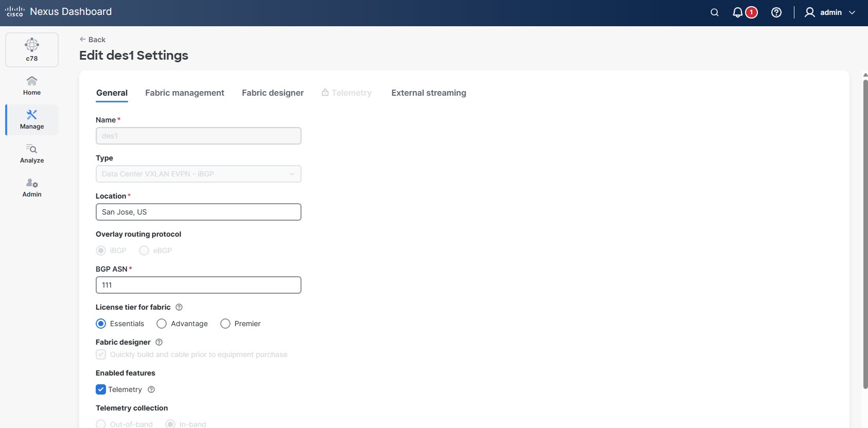Toggle the Fabric designer checkbox
Viewport: 868px width, 428px height.
(x=101, y=354)
